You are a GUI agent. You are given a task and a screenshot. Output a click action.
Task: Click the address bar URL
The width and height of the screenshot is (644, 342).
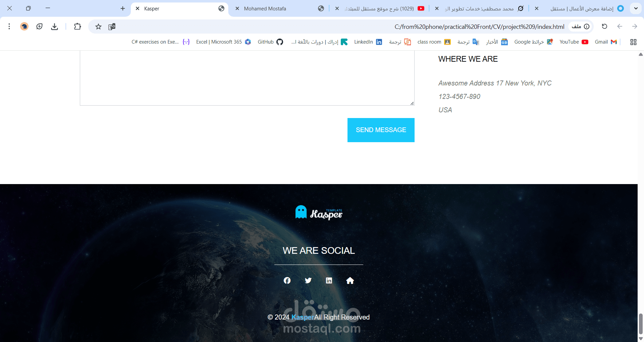point(479,26)
